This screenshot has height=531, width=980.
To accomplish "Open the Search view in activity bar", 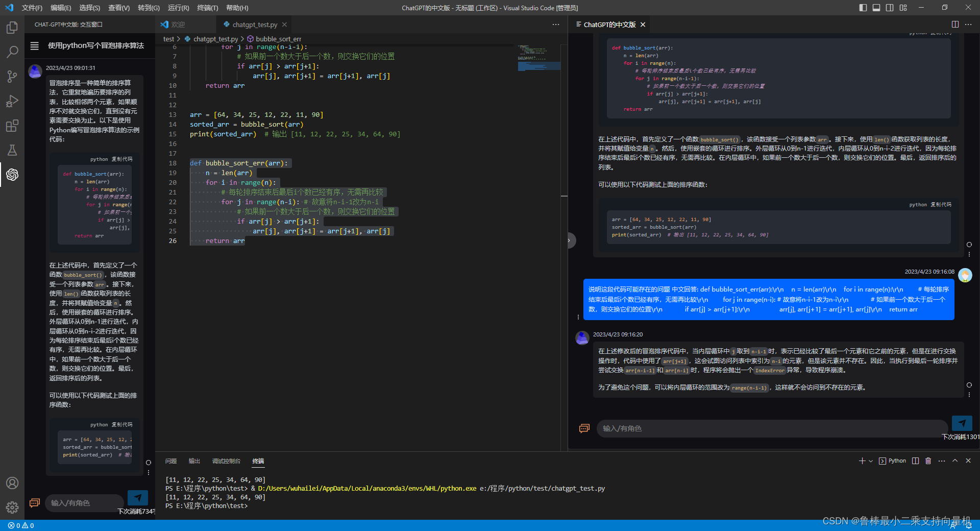I will pos(12,52).
